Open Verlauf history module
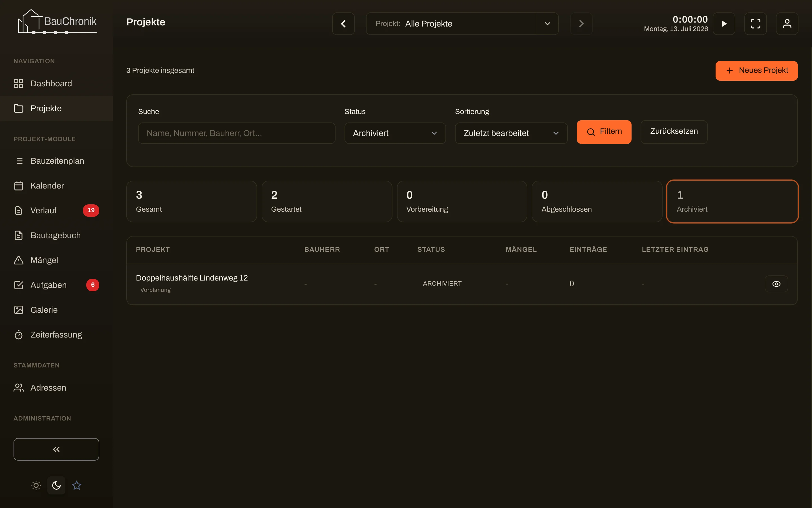Viewport: 812px width, 508px height. click(56, 211)
